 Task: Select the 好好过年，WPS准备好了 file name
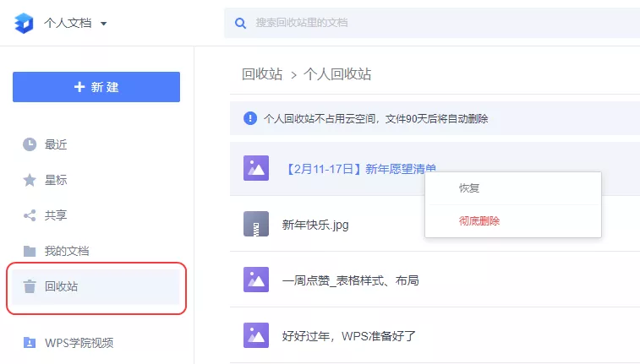pos(349,336)
